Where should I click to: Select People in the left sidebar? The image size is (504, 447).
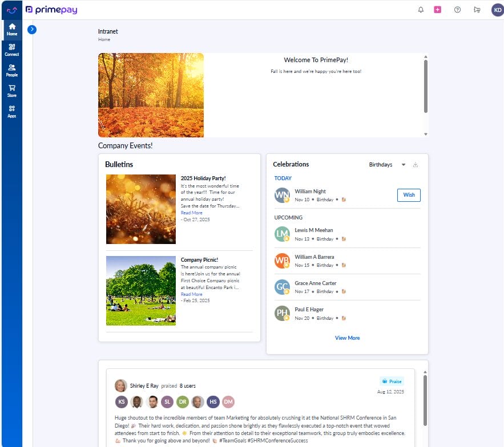11,70
